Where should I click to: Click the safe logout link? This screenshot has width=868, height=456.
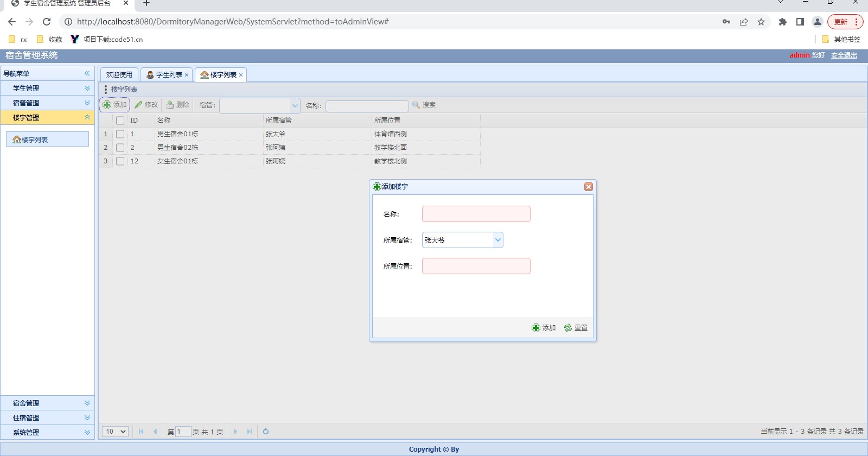(x=844, y=55)
